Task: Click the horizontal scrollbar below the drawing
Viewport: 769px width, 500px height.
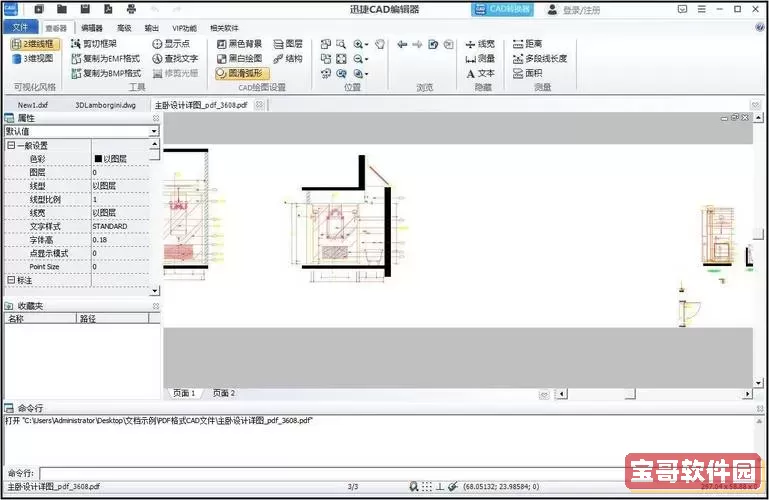Action: click(x=653, y=394)
